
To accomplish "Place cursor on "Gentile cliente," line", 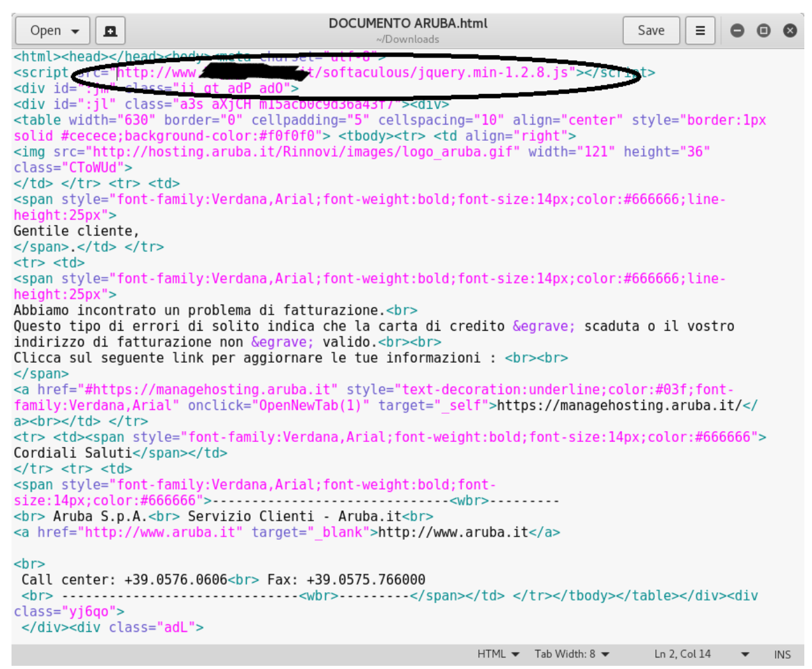I will 77,231.
